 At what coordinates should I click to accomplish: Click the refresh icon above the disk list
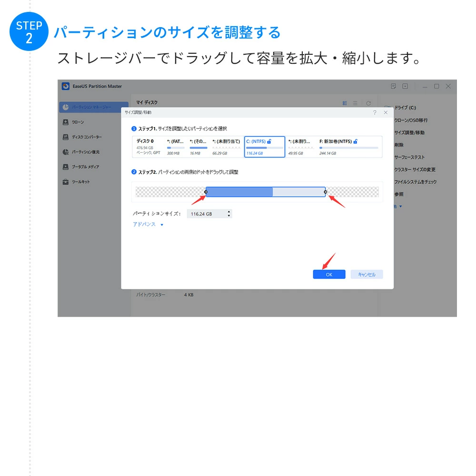pyautogui.click(x=368, y=103)
